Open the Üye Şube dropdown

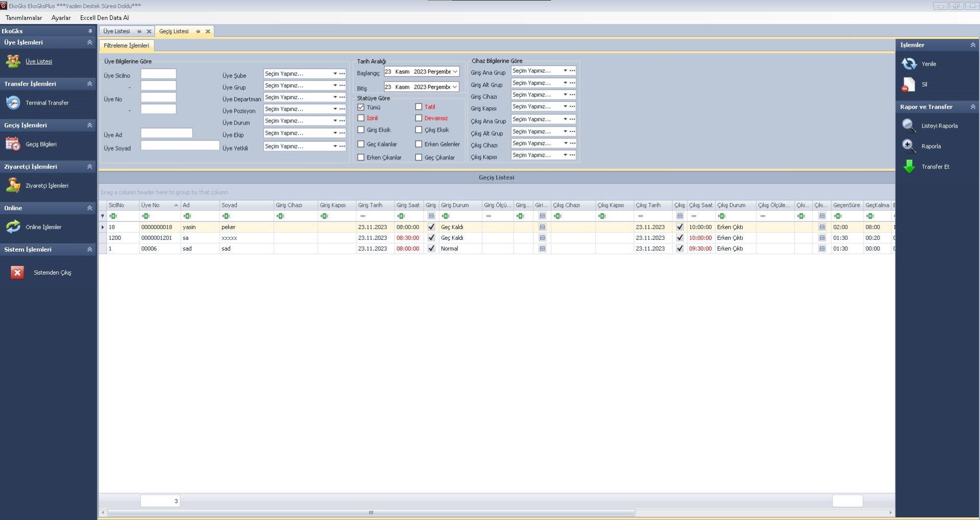pos(335,73)
